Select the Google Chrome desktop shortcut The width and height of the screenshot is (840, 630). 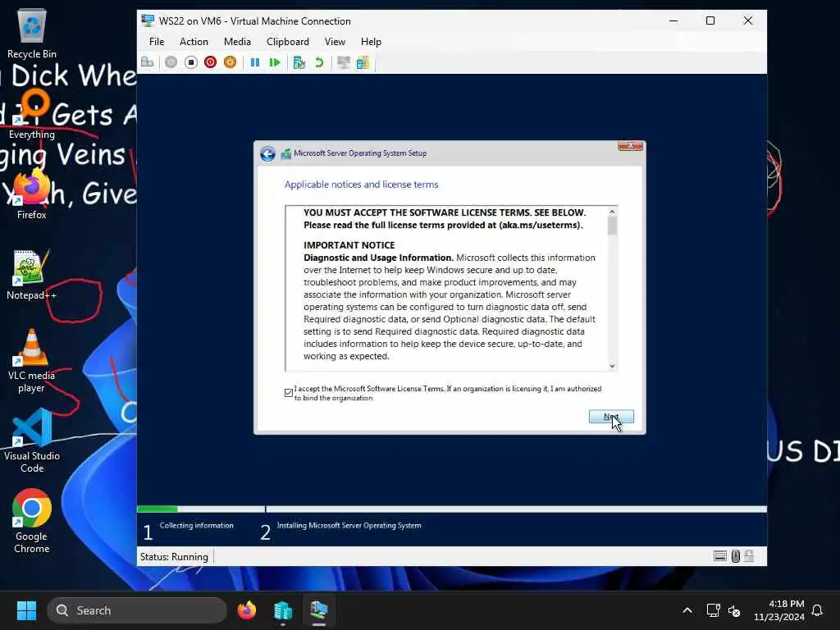32,521
